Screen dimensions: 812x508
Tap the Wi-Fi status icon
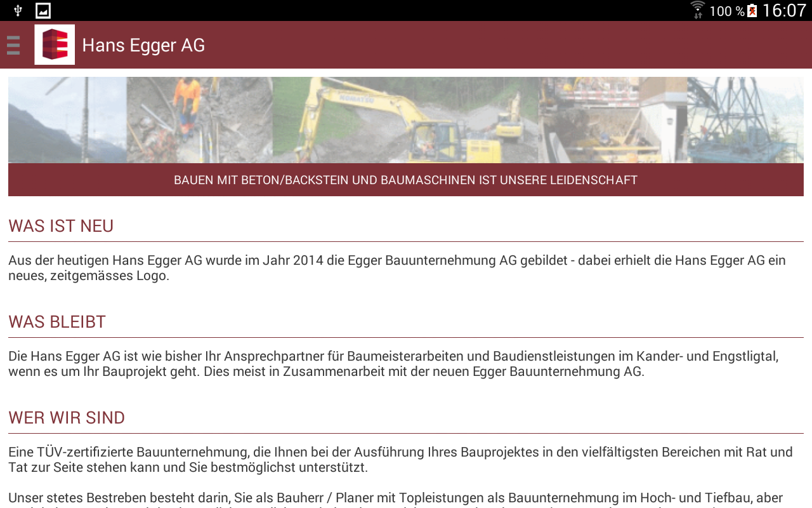tap(698, 10)
